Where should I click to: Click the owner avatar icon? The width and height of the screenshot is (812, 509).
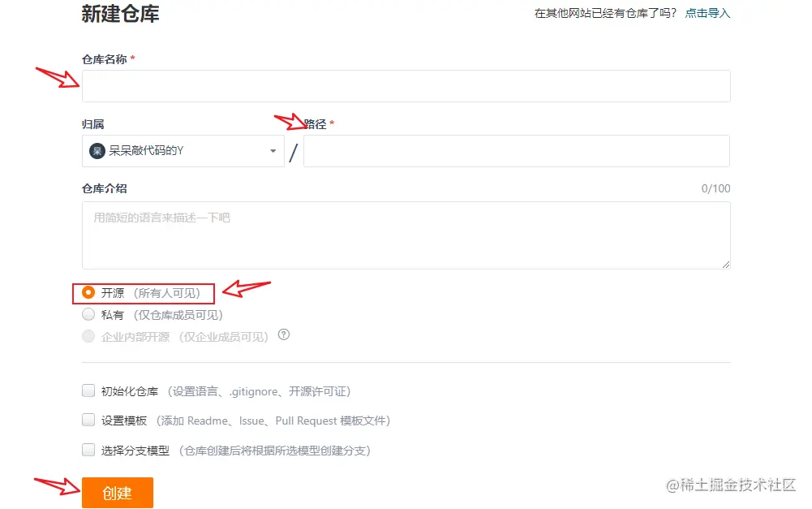(x=97, y=151)
